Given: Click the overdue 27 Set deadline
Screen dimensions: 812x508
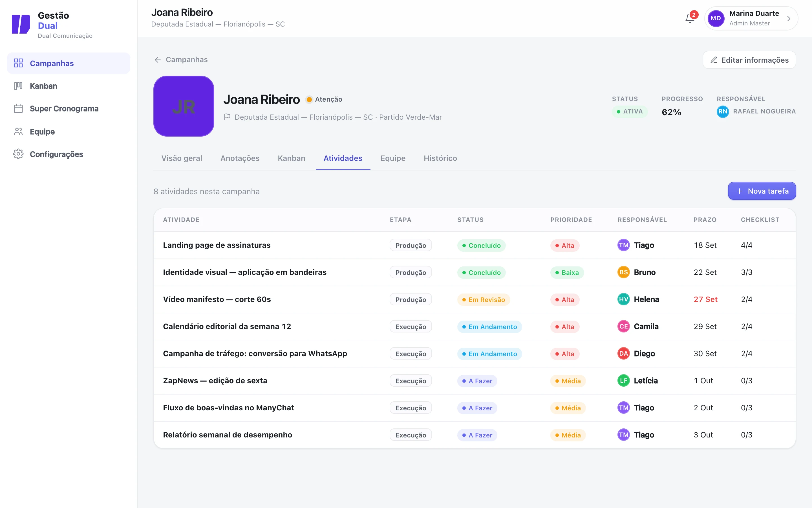Looking at the screenshot, I should tap(705, 299).
